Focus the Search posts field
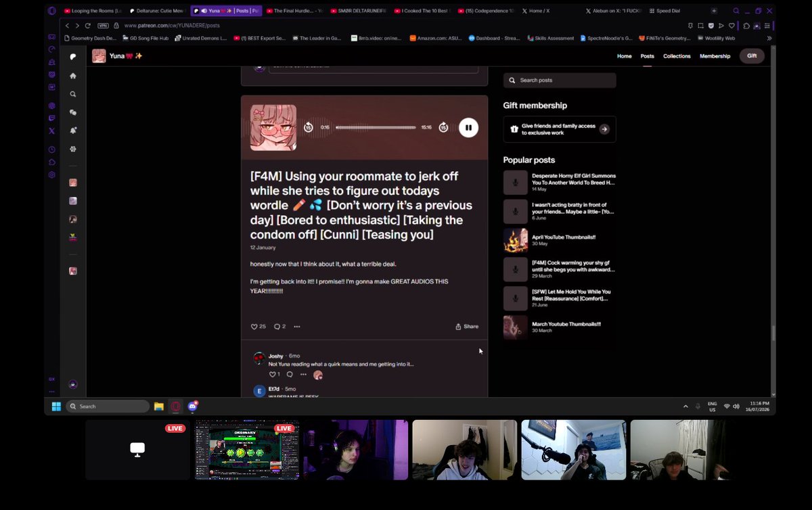 click(560, 80)
